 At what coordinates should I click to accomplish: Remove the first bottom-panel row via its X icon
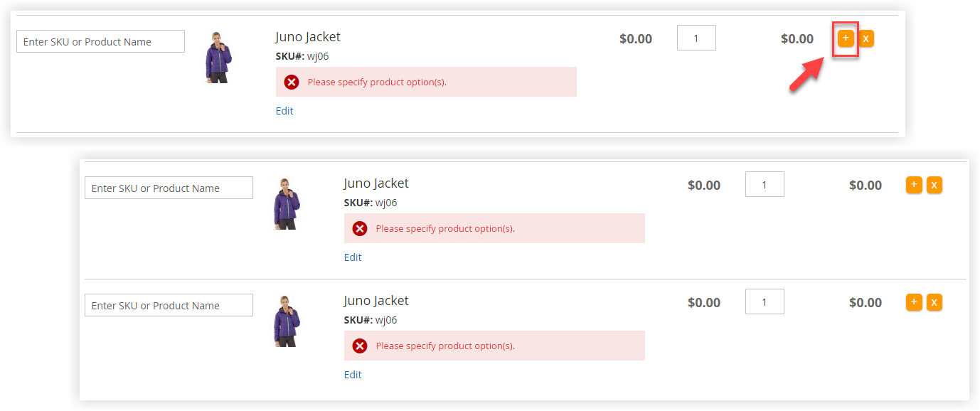(934, 184)
